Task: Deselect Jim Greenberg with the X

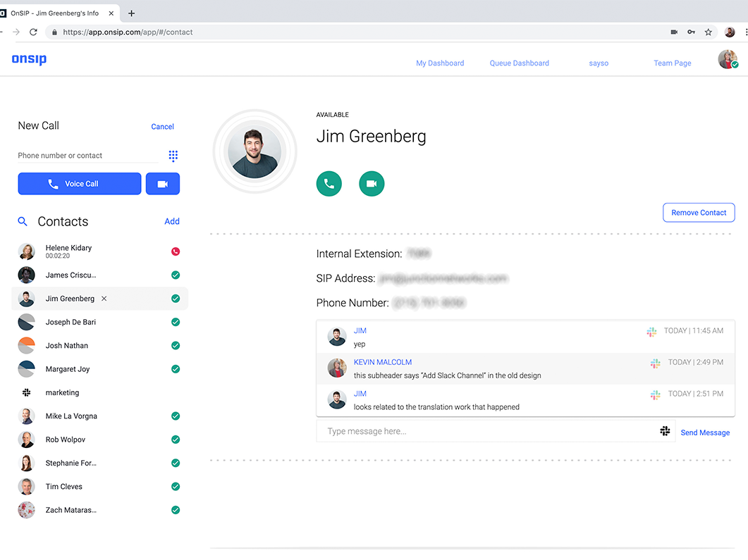Action: (x=104, y=299)
